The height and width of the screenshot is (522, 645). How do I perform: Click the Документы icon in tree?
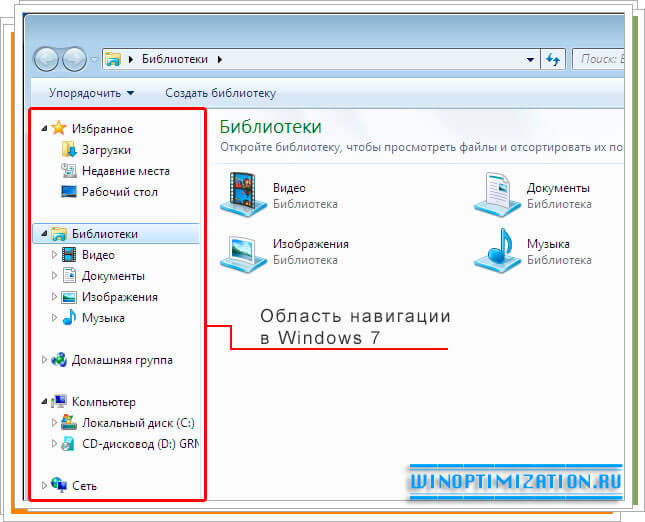(x=69, y=276)
